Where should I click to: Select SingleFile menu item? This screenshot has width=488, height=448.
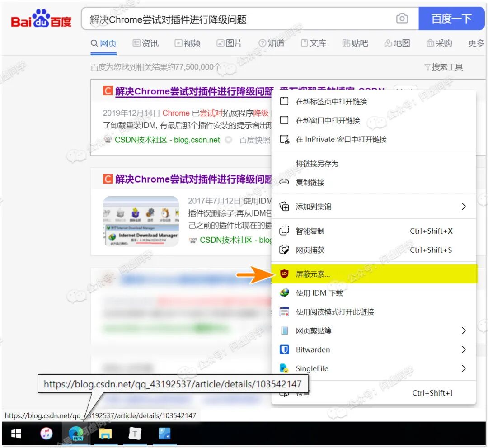(x=374, y=368)
